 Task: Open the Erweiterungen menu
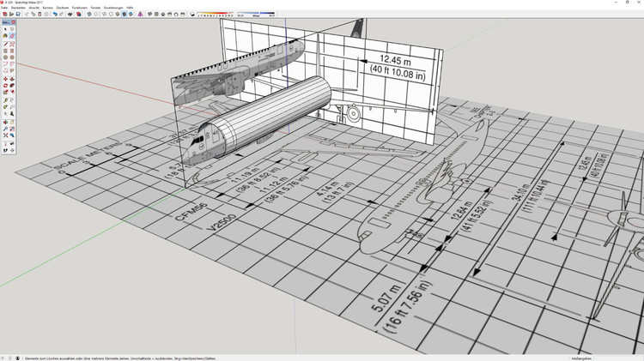tap(114, 8)
